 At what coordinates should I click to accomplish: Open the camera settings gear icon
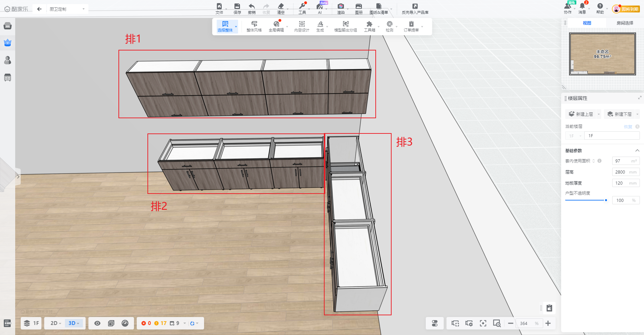pyautogui.click(x=469, y=323)
